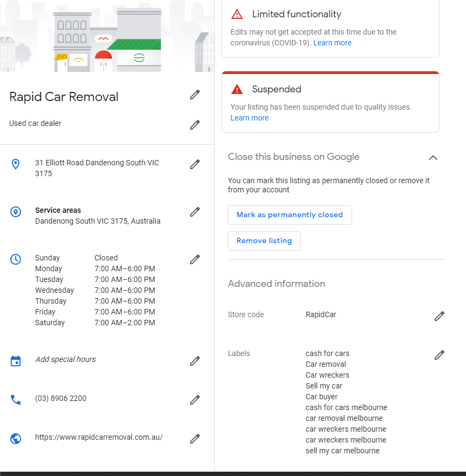Open Learn more link under Suspended

point(249,118)
